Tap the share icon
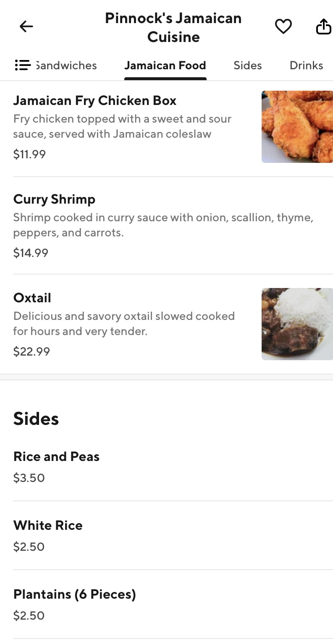This screenshot has height=644, width=333. pos(323,27)
